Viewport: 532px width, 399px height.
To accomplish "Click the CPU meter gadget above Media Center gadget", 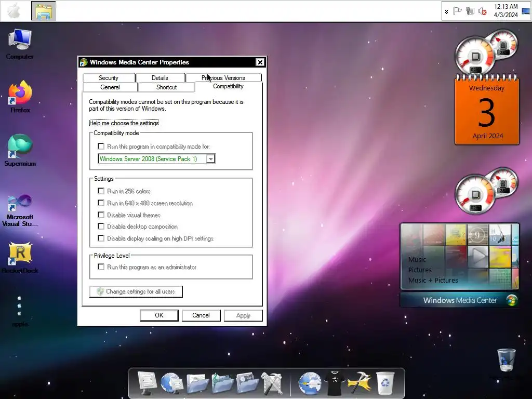I will (486, 190).
